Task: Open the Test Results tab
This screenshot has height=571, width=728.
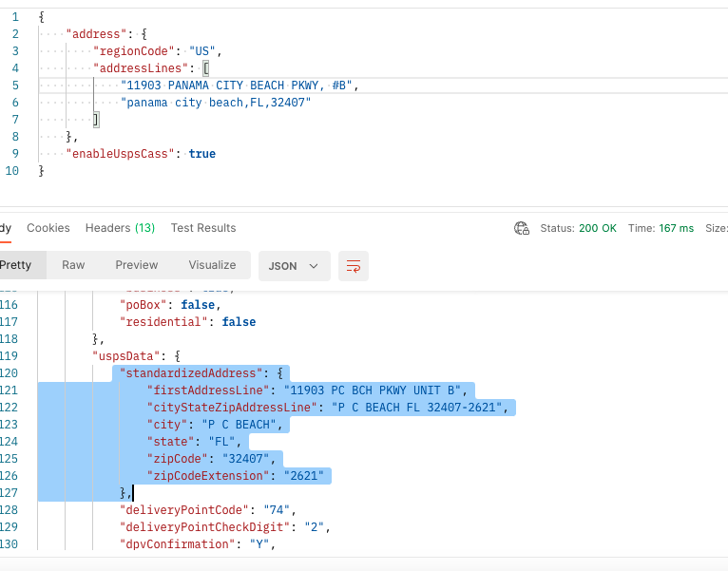Action: point(203,228)
